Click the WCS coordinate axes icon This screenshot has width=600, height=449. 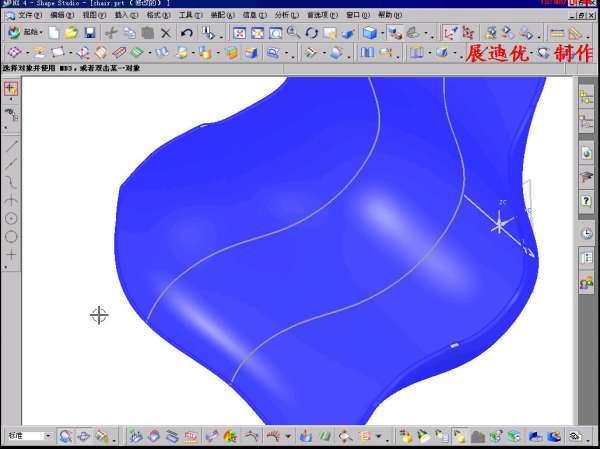(x=450, y=33)
